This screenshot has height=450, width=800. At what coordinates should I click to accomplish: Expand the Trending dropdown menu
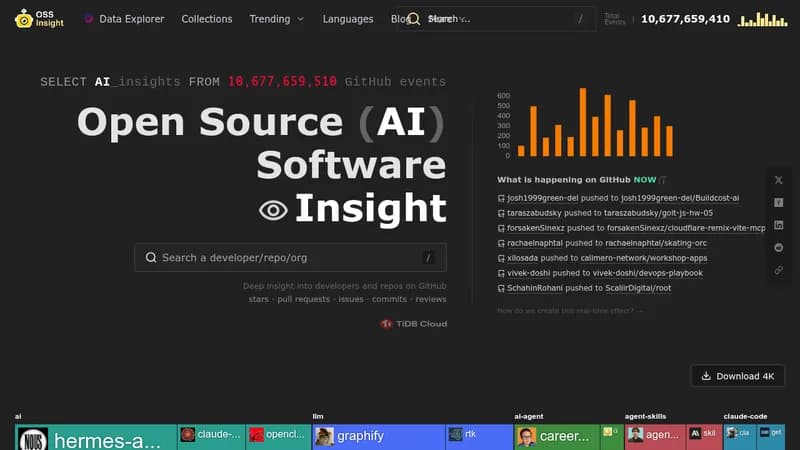(x=277, y=19)
